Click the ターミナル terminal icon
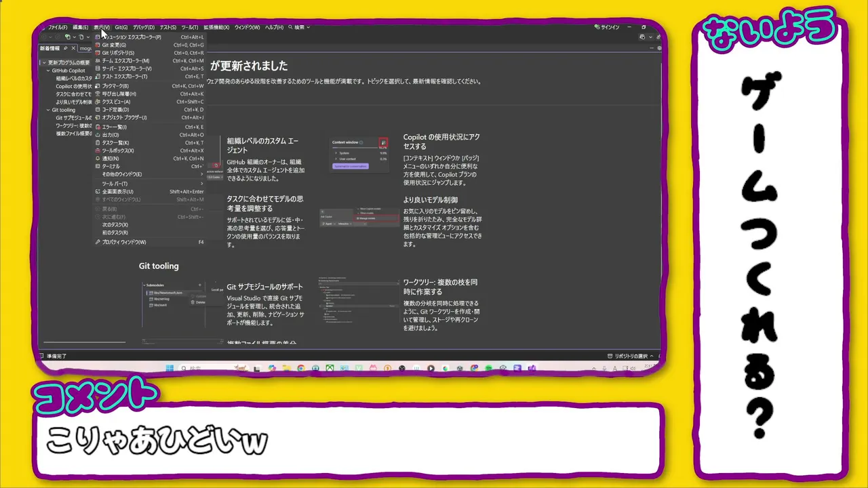Screen dimensions: 868x488 coord(98,167)
